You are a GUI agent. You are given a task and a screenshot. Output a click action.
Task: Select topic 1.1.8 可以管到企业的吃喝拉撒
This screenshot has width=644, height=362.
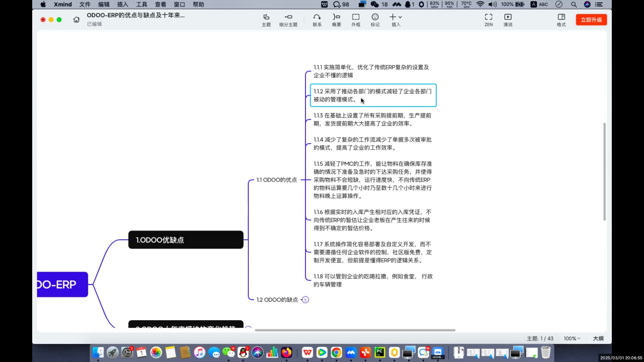373,281
